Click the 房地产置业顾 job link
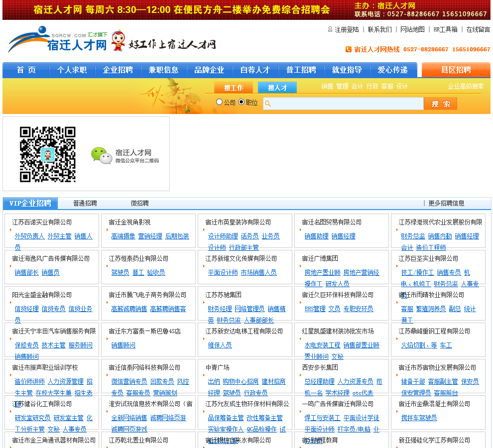This screenshot has height=448, width=493. coord(322,273)
